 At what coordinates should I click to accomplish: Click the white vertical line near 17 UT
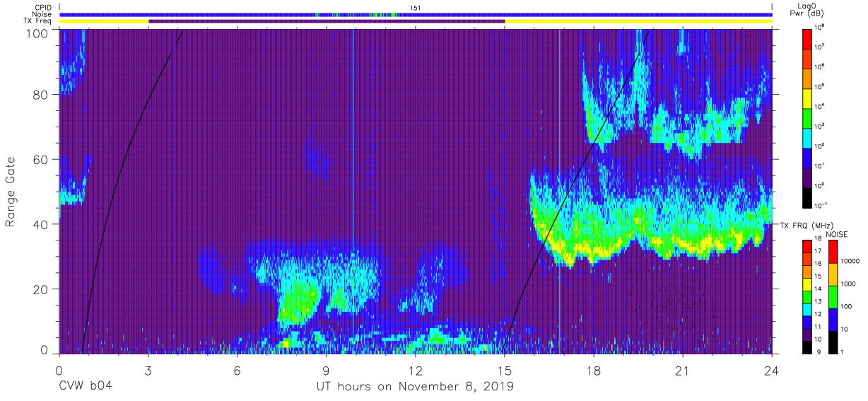click(559, 191)
